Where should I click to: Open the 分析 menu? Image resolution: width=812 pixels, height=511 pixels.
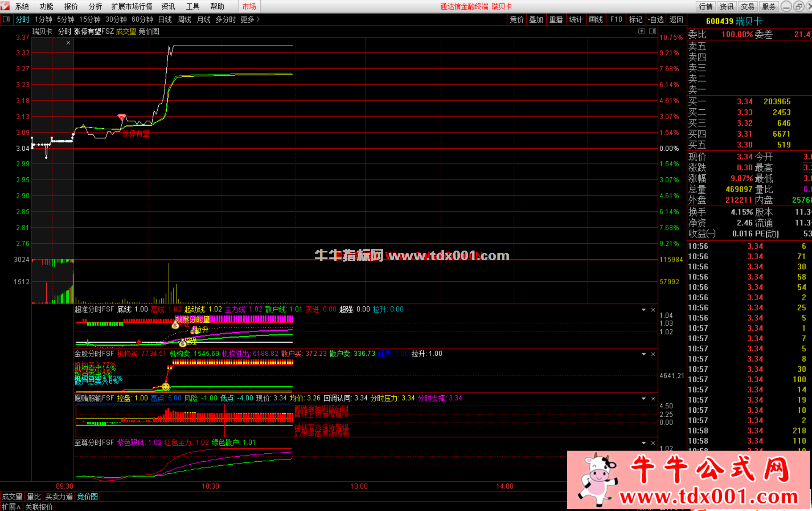click(95, 6)
